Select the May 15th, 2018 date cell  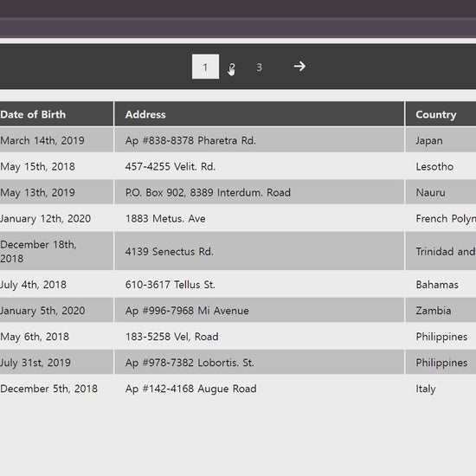point(56,166)
